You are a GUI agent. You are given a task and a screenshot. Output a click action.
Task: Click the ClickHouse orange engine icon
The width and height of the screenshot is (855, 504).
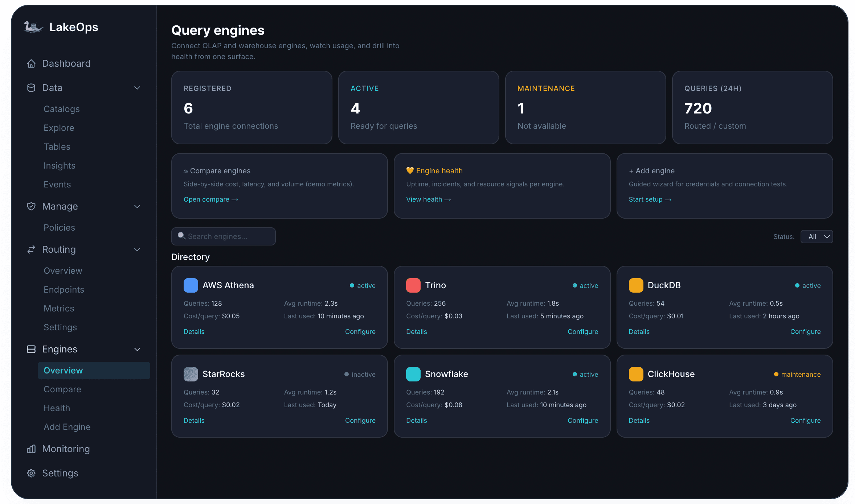636,374
